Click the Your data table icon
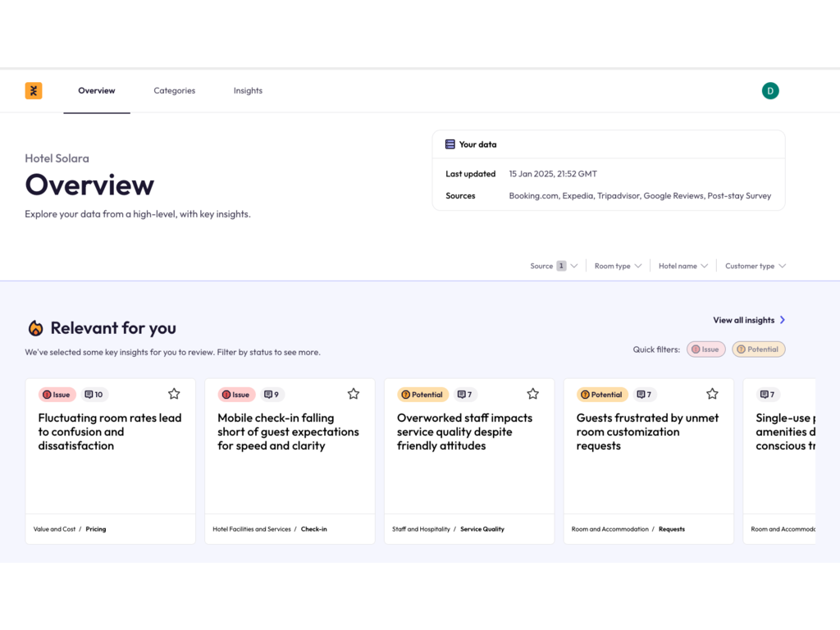The width and height of the screenshot is (840, 630). pyautogui.click(x=450, y=144)
